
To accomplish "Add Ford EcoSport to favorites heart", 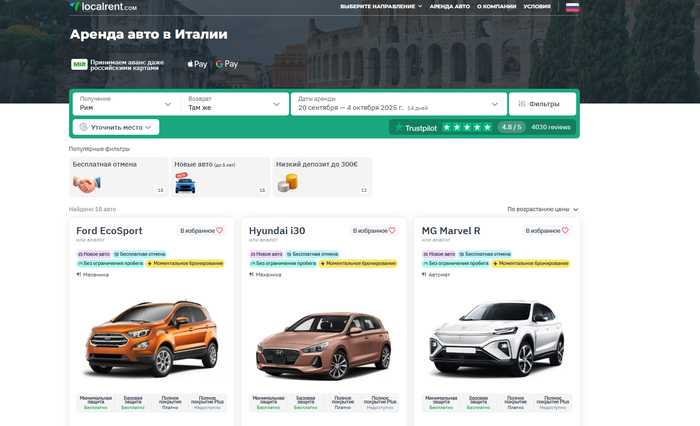I will click(x=220, y=230).
